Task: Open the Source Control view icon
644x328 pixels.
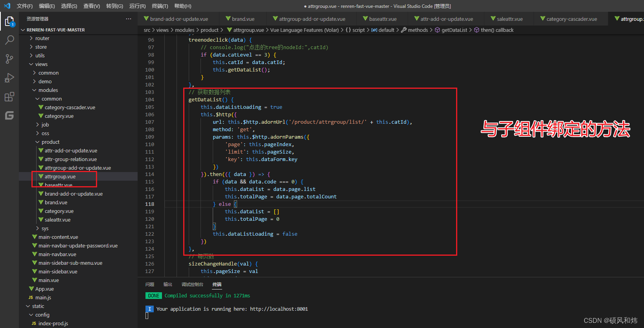Action: click(9, 59)
